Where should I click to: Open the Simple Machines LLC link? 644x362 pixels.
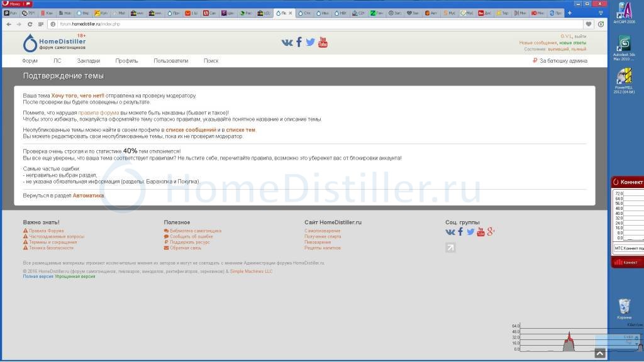click(x=251, y=271)
